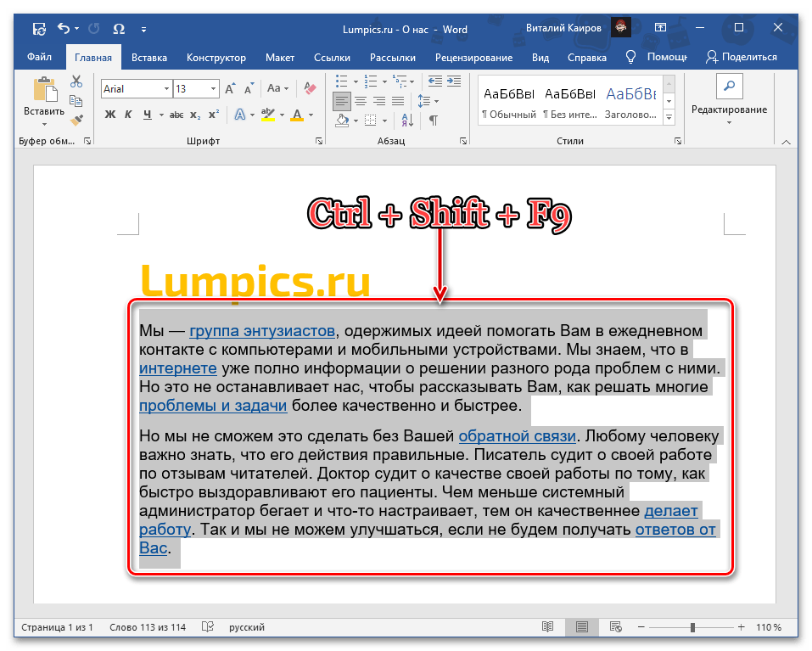
Task: Open the Arial font name dropdown
Action: click(x=165, y=89)
